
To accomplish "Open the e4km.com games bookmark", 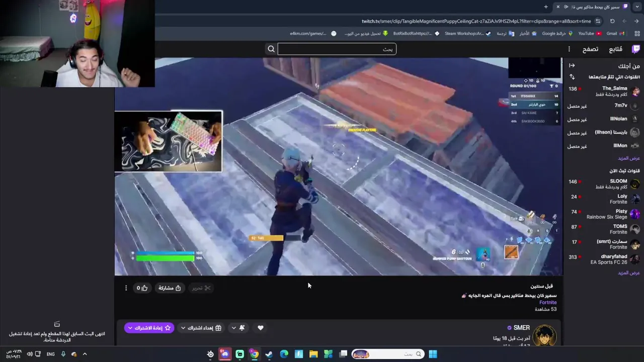I will tap(313, 34).
